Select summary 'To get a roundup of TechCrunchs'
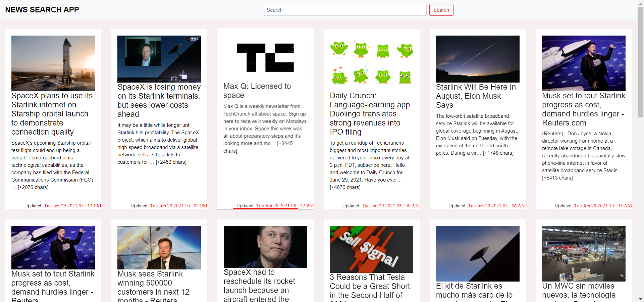This screenshot has width=644, height=302. click(x=370, y=165)
